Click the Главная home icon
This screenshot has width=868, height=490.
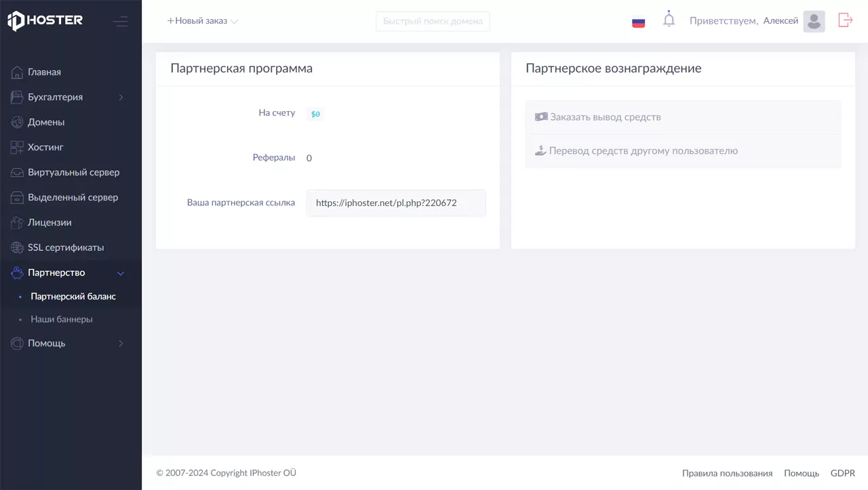pyautogui.click(x=17, y=72)
